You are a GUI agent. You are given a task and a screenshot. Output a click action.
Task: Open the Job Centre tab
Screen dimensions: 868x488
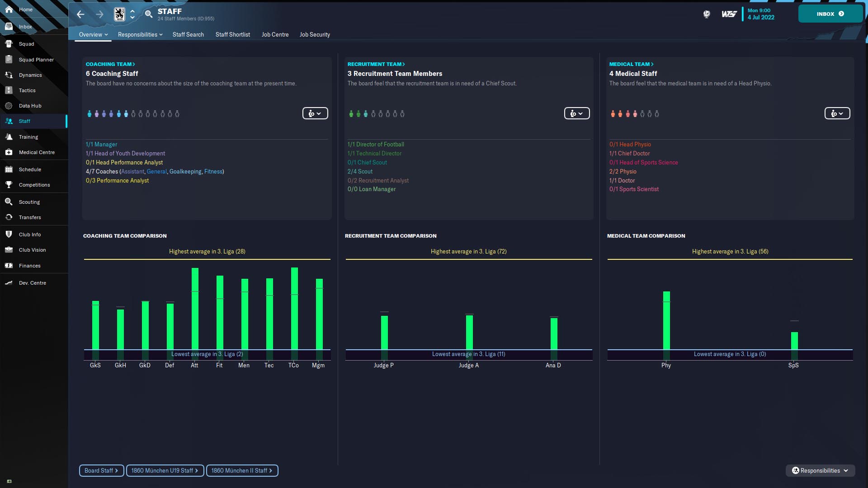(x=275, y=35)
